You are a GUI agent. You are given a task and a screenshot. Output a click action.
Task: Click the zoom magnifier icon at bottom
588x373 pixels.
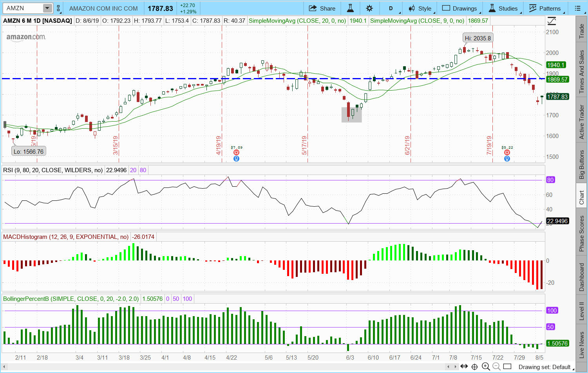tap(486, 367)
